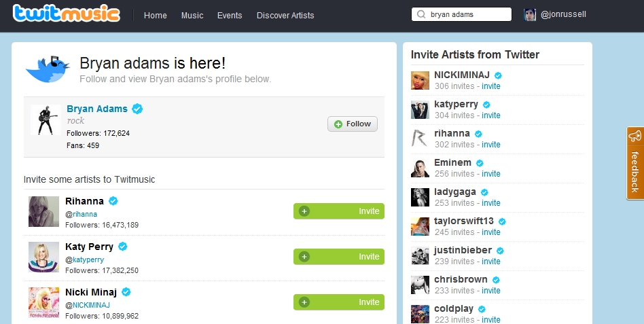Click the Followers: 172,624 text

tap(98, 133)
